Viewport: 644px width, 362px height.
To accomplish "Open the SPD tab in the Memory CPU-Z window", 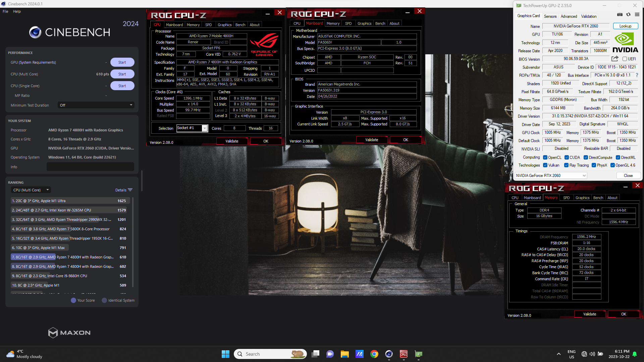I will (x=566, y=198).
